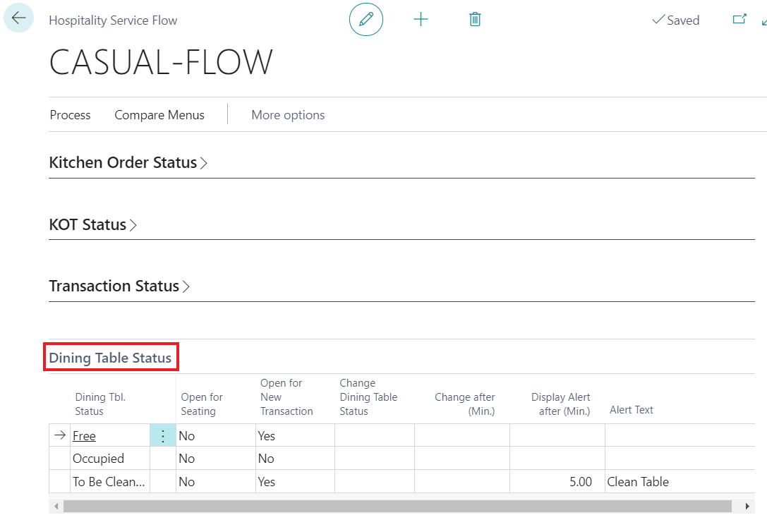
Task: Open row options three-dot menu for Free
Action: [x=163, y=436]
